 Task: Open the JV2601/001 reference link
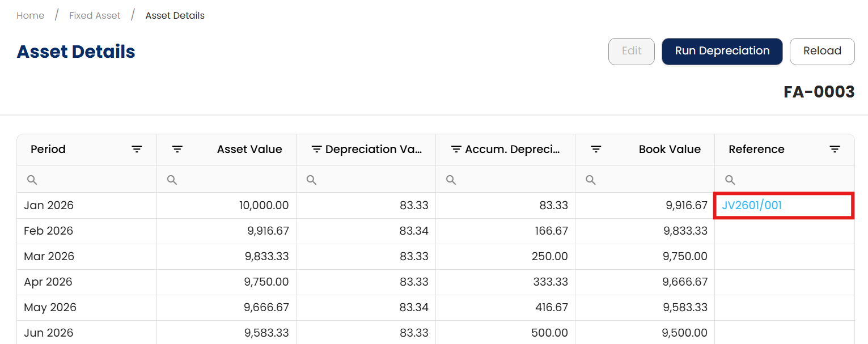752,205
